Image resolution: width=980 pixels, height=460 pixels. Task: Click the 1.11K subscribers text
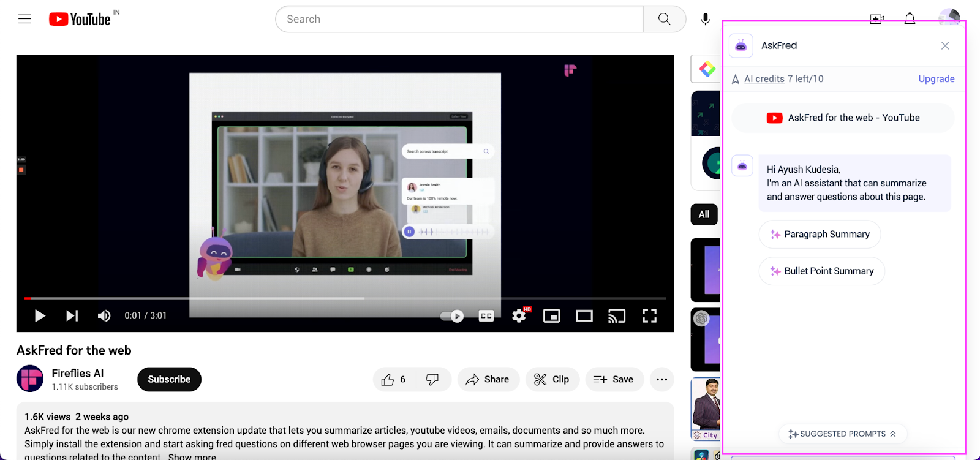85,387
